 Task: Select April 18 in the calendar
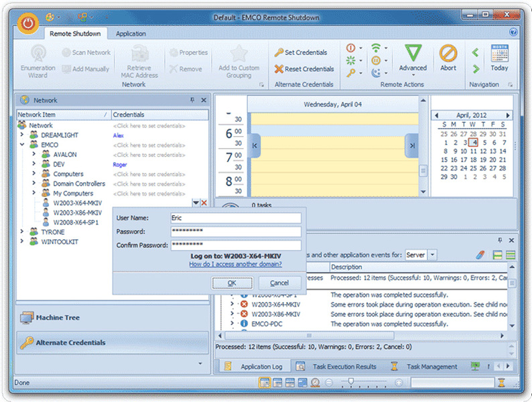pos(473,159)
